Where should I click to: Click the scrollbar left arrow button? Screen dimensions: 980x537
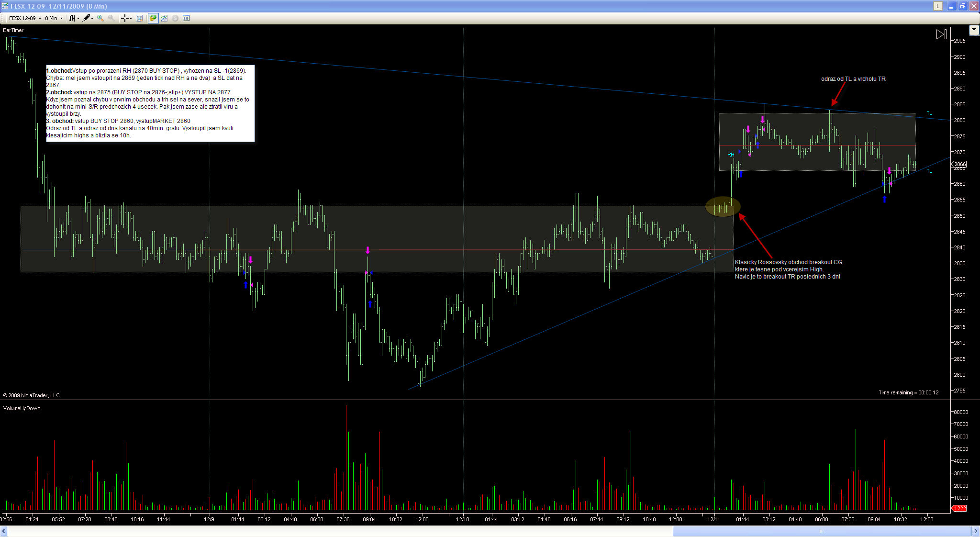(x=4, y=531)
